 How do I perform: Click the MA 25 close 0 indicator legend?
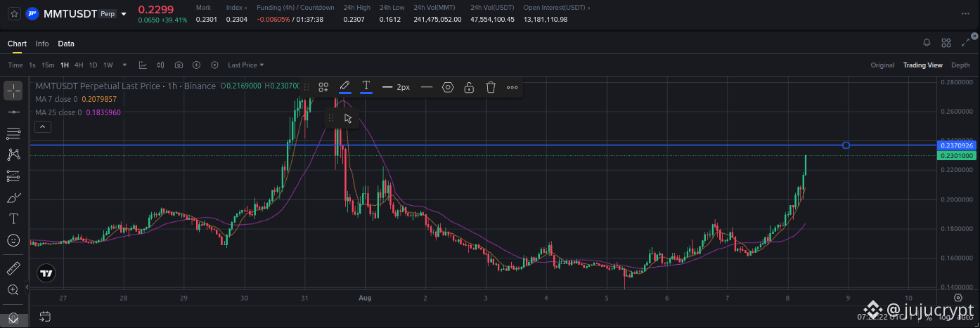(x=78, y=112)
